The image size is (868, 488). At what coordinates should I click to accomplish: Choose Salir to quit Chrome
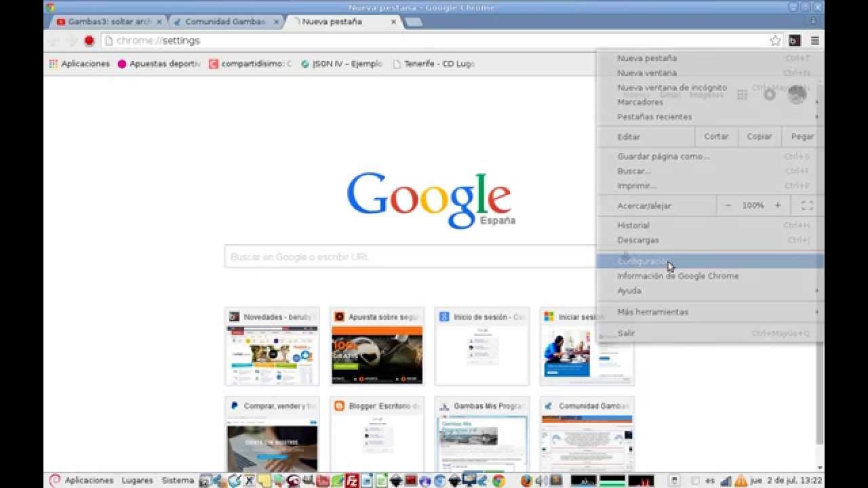710,333
